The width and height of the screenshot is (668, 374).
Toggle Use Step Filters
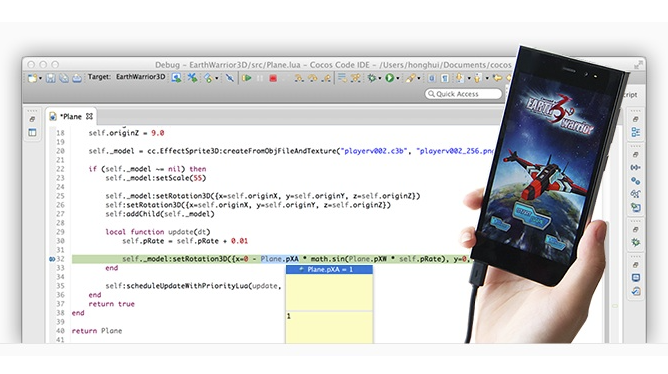pyautogui.click(x=355, y=78)
